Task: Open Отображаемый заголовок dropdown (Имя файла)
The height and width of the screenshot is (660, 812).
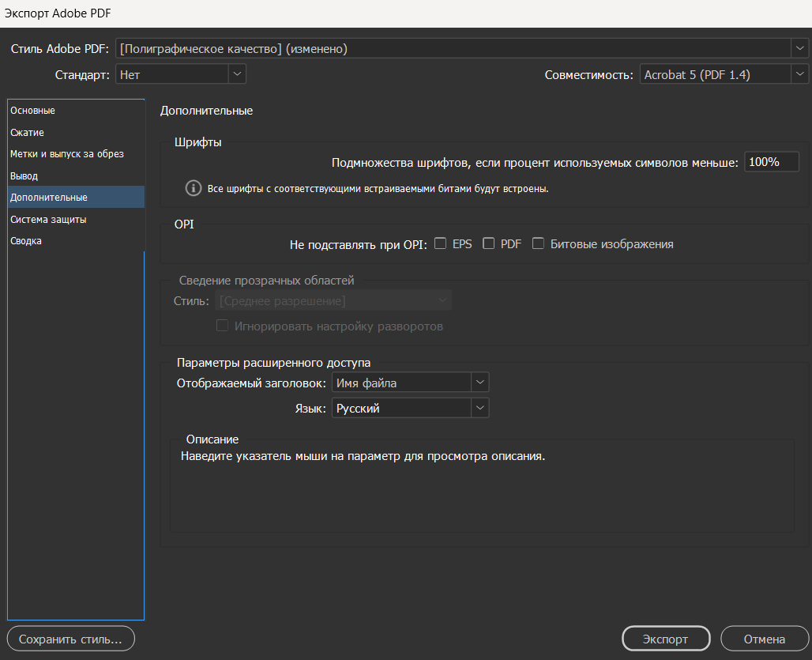Action: pyautogui.click(x=410, y=383)
